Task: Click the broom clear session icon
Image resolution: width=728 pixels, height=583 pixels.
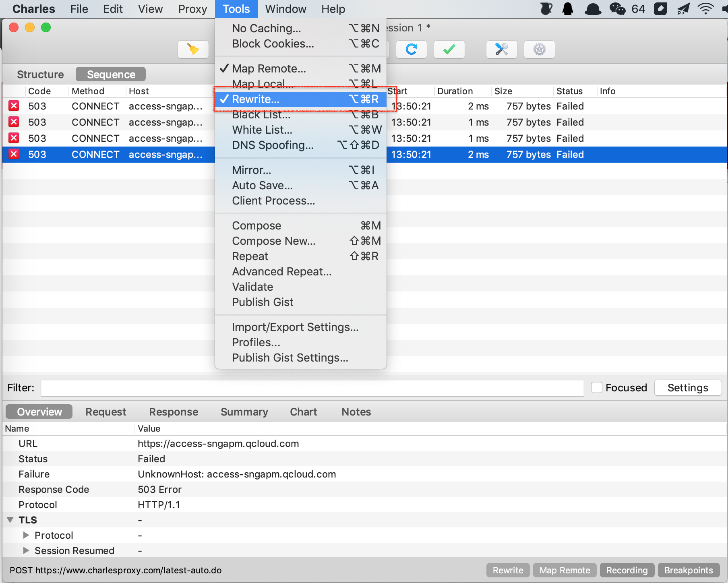Action: (x=193, y=50)
